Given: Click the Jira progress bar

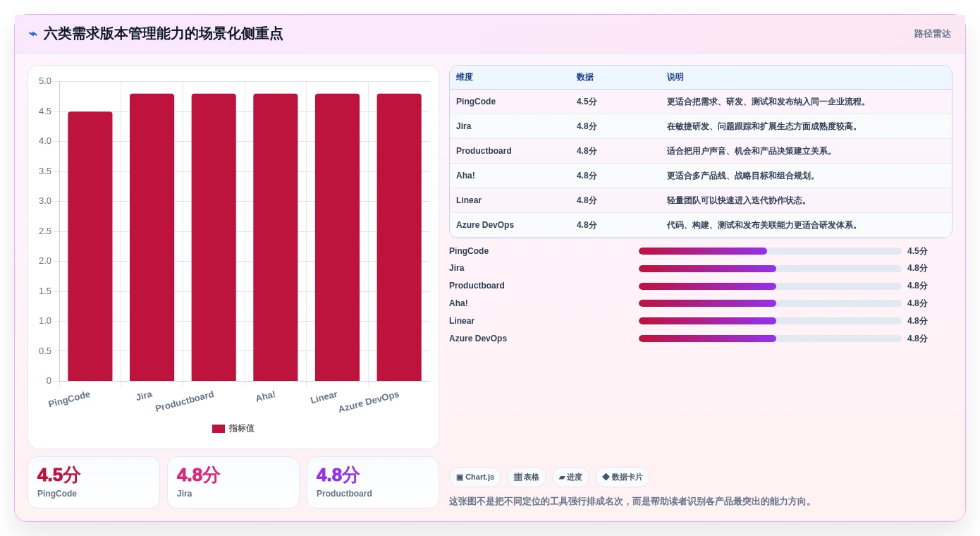Looking at the screenshot, I should pyautogui.click(x=770, y=269).
